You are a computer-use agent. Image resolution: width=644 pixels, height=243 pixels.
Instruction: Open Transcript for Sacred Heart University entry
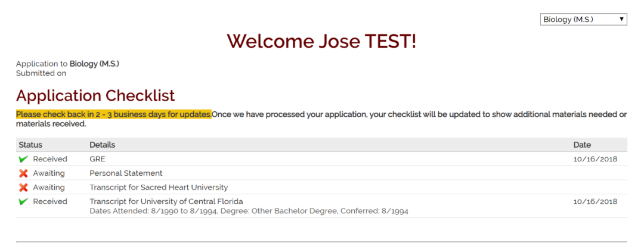tap(159, 188)
